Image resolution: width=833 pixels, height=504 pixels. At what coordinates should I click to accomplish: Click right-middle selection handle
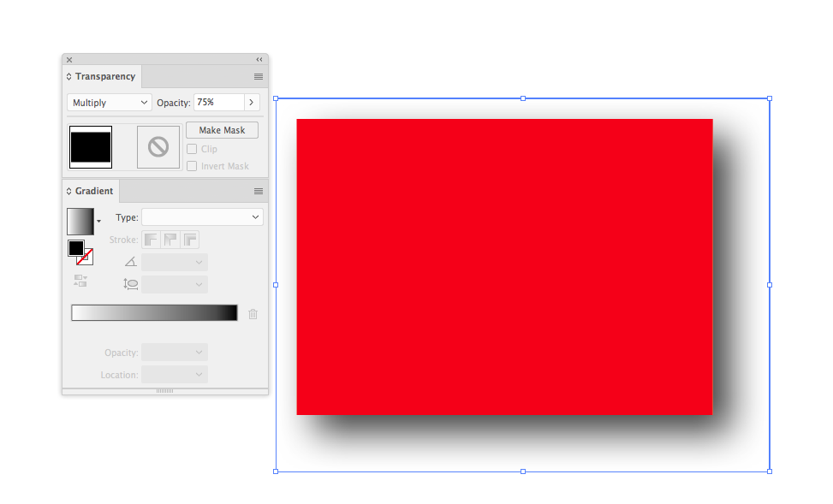coord(770,285)
